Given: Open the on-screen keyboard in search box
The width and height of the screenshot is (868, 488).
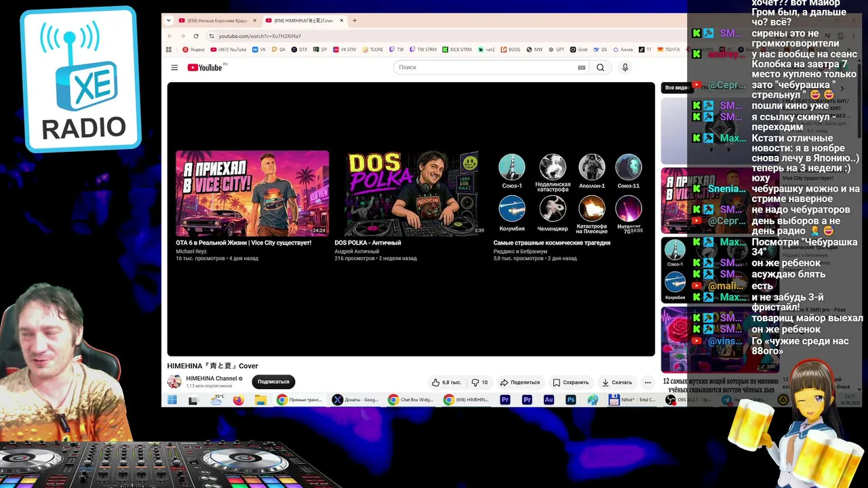Looking at the screenshot, I should pos(581,68).
